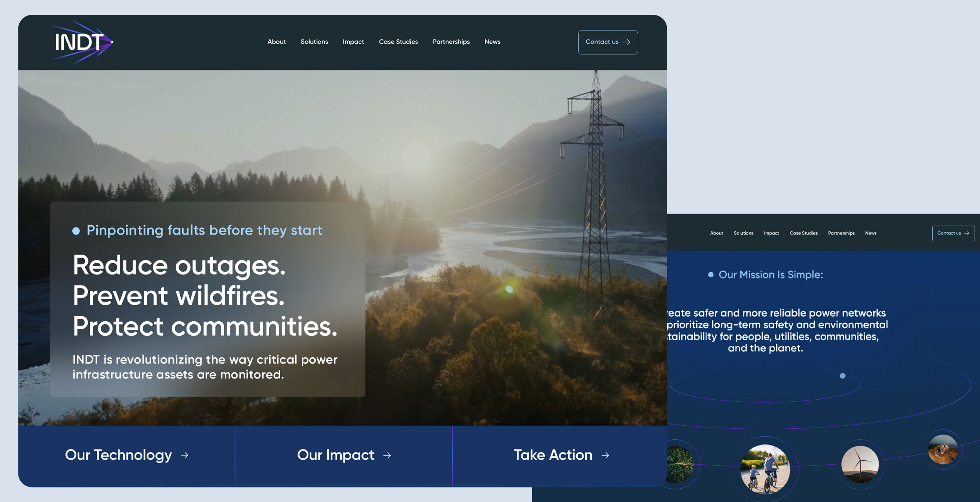Click the bullet dot before Pinpointing faults
The width and height of the screenshot is (980, 502).
click(76, 231)
